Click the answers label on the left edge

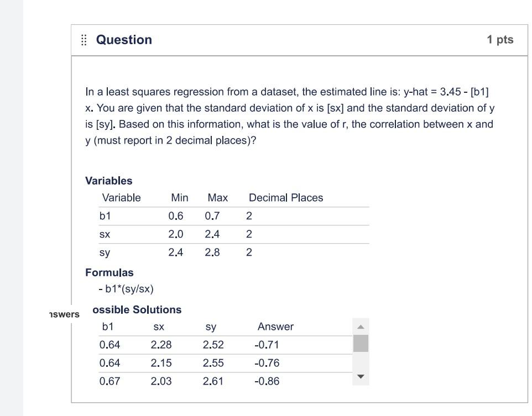(65, 314)
